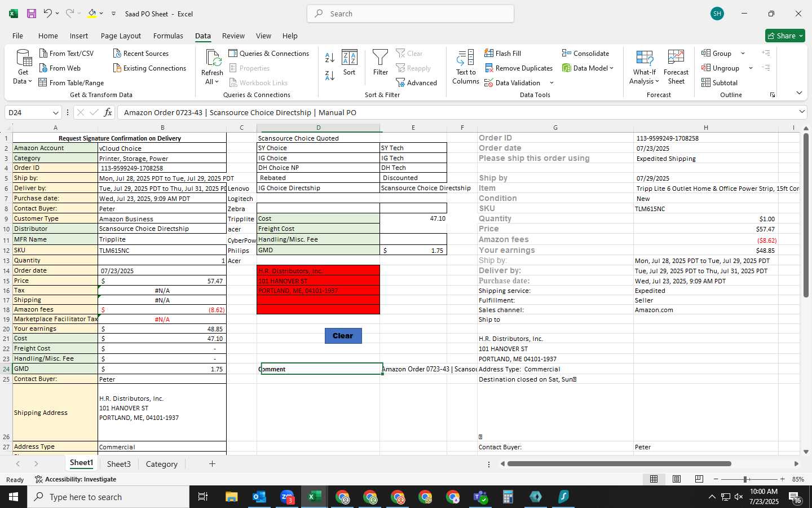Choose From Web data source
This screenshot has width=812, height=508.
pyautogui.click(x=60, y=68)
